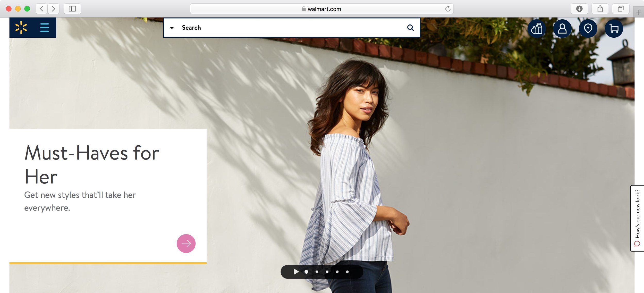Reload the page with the refresh icon
Image resolution: width=644 pixels, height=293 pixels.
tap(448, 9)
